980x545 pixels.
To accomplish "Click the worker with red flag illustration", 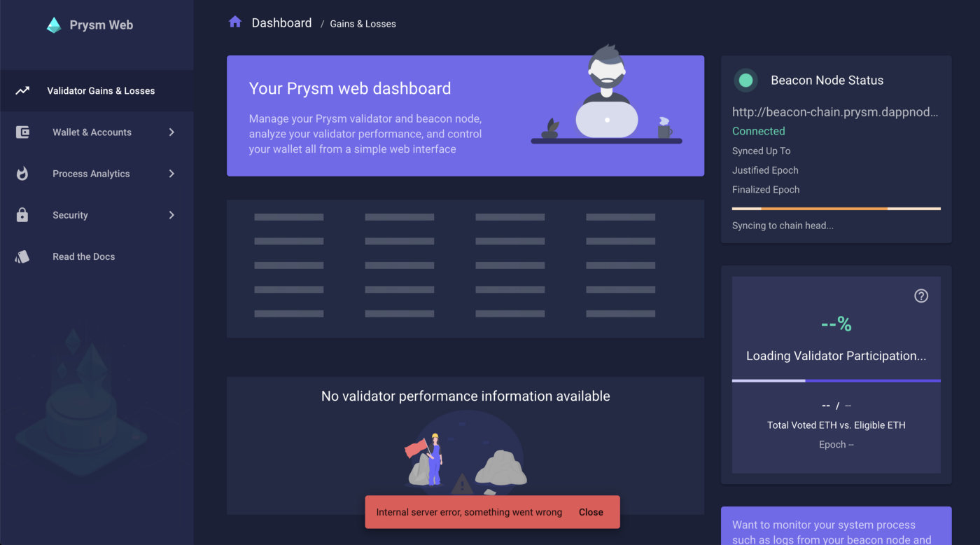I will (x=425, y=460).
